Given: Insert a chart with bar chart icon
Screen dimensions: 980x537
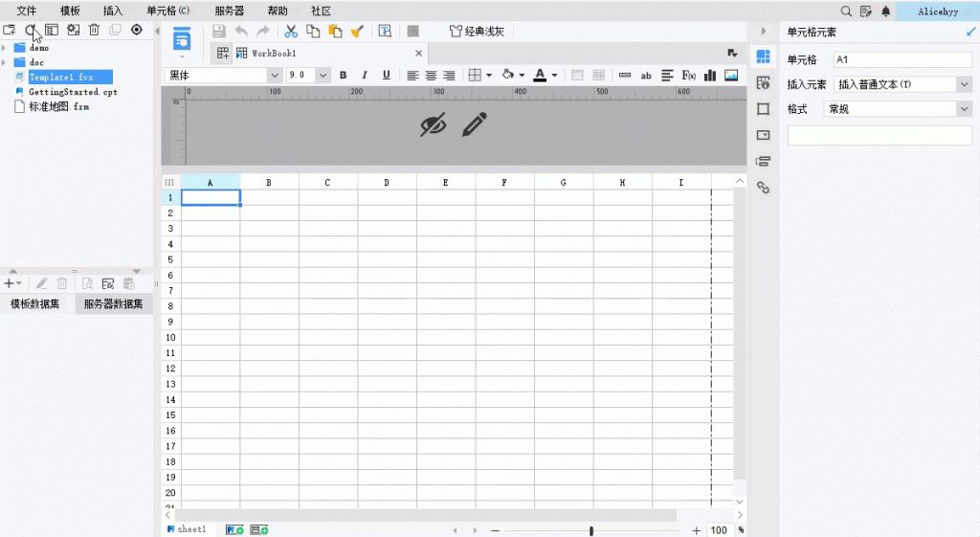Looking at the screenshot, I should pyautogui.click(x=710, y=76).
